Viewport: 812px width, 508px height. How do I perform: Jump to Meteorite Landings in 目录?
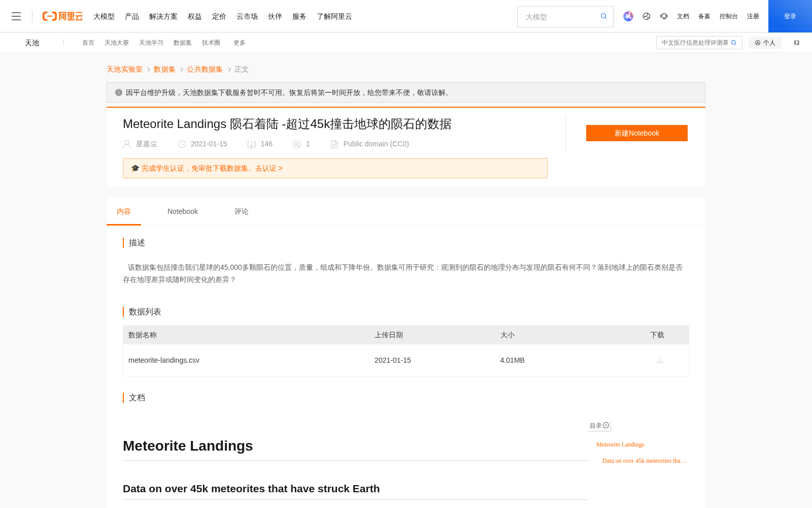click(x=620, y=444)
